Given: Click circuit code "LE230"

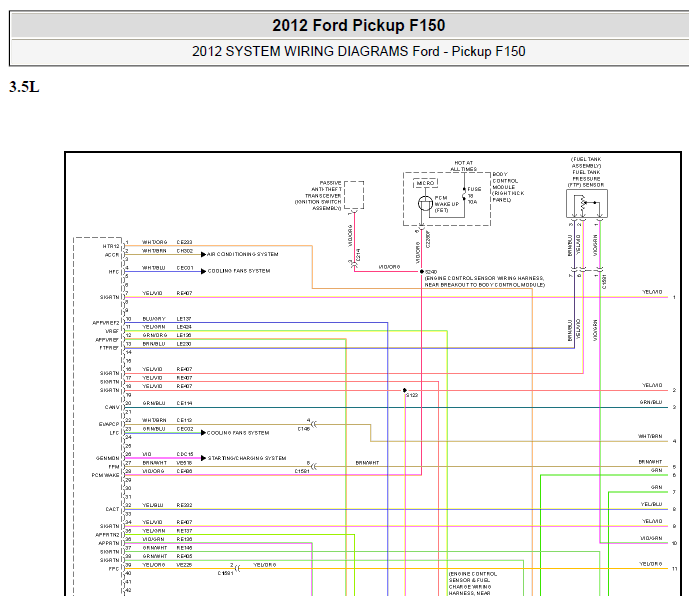Looking at the screenshot, I should click(184, 344).
